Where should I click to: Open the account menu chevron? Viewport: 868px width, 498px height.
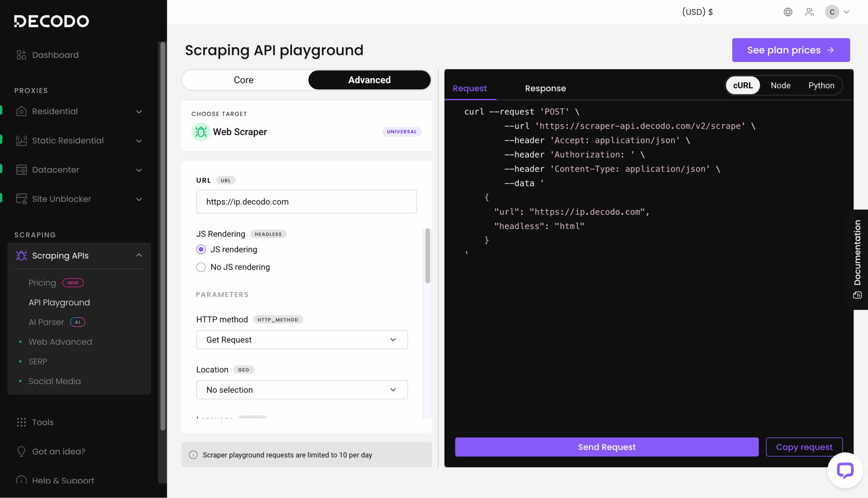(x=847, y=12)
